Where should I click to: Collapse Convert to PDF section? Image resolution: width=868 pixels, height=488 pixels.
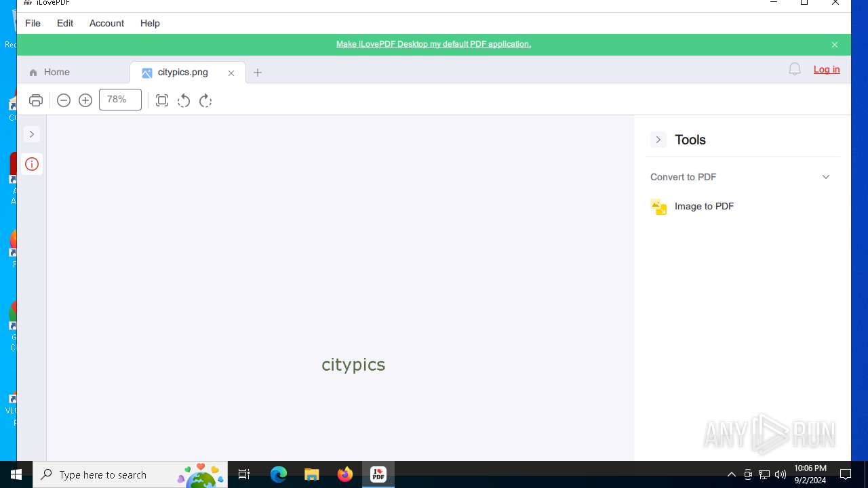[826, 177]
